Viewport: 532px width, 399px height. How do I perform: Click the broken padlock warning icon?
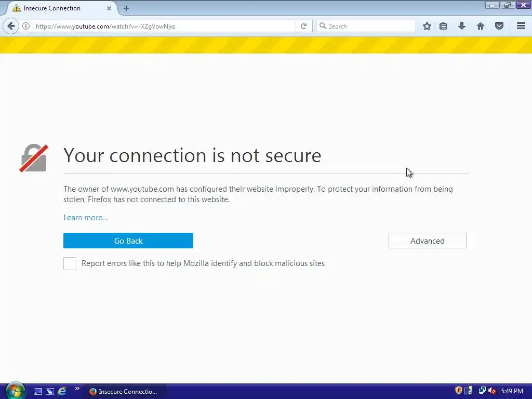(34, 158)
